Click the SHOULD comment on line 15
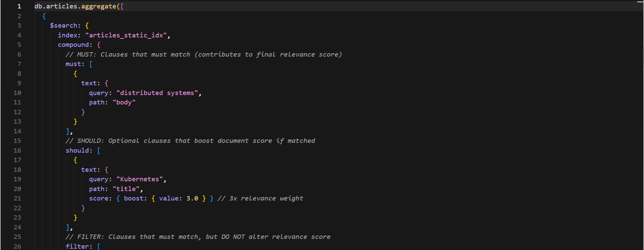The height and width of the screenshot is (250, 644). point(190,141)
